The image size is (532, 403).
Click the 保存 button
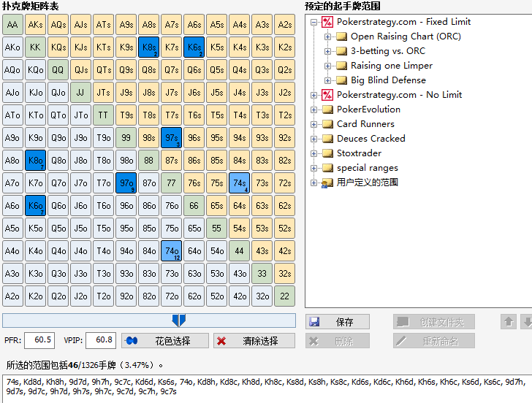point(338,322)
